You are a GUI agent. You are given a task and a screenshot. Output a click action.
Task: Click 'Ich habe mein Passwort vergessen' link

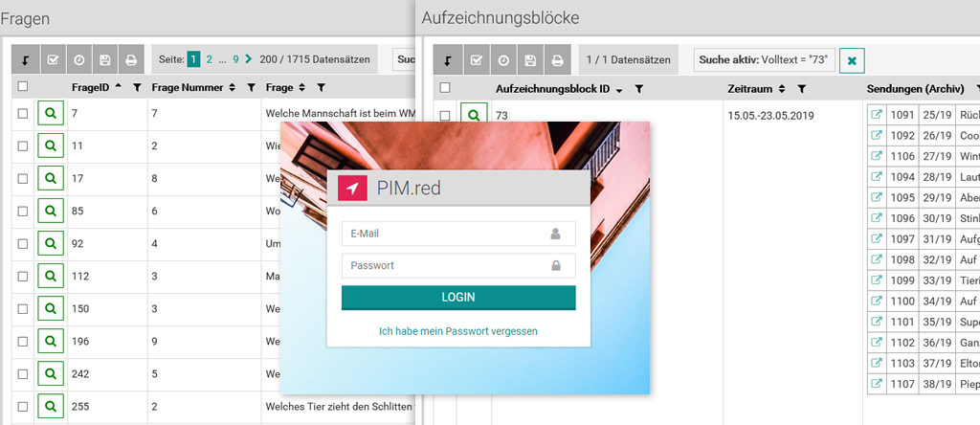point(458,331)
